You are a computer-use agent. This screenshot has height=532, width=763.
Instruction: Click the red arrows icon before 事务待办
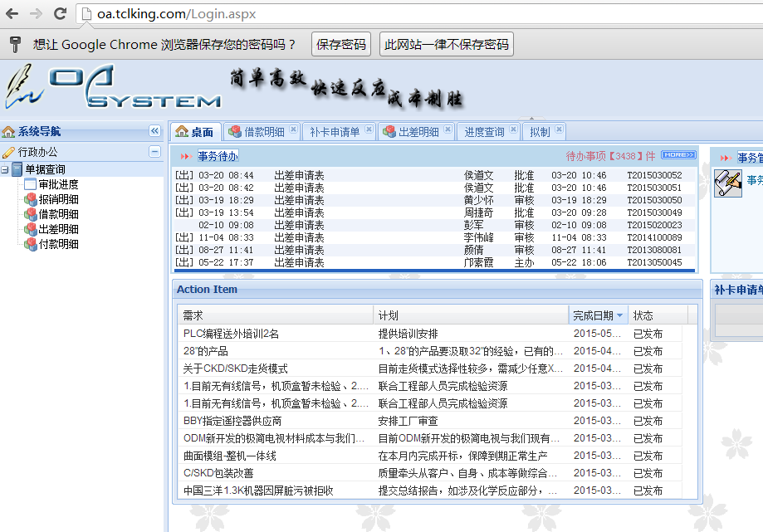(186, 156)
